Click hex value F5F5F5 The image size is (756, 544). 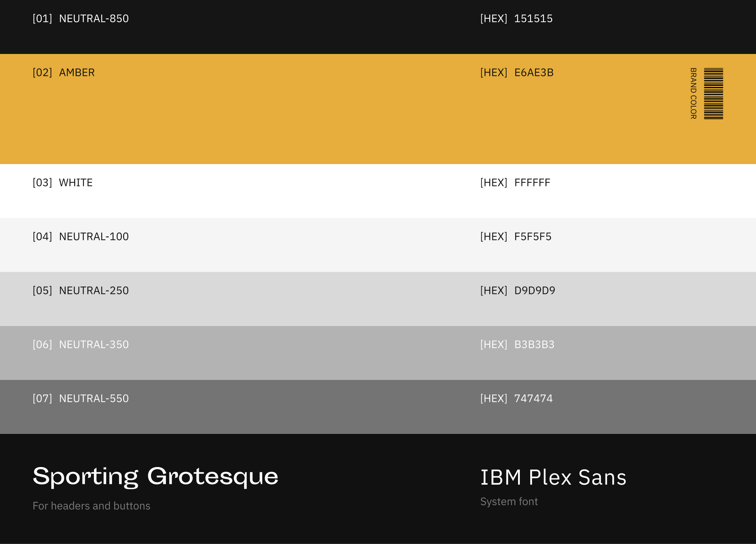click(x=533, y=237)
